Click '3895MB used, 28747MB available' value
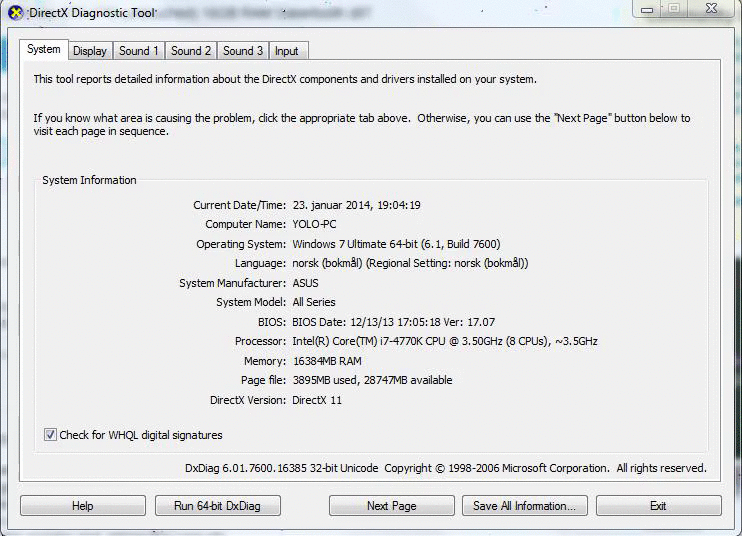Screen dimensions: 742x536 click(372, 380)
